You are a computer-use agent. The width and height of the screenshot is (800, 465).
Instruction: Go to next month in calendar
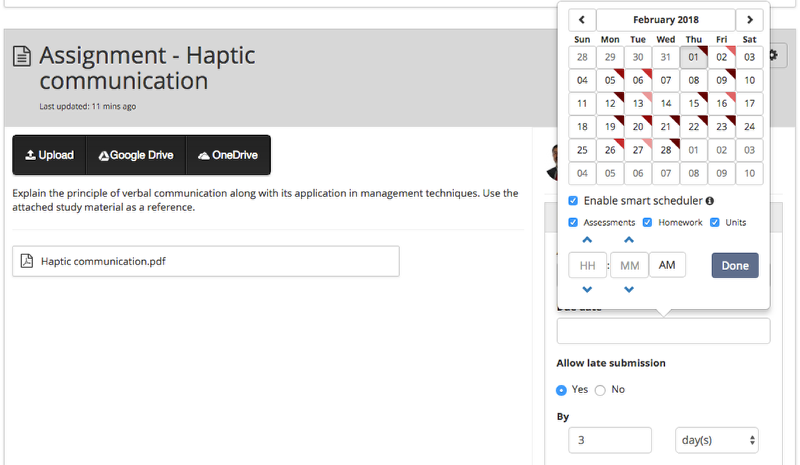point(749,20)
